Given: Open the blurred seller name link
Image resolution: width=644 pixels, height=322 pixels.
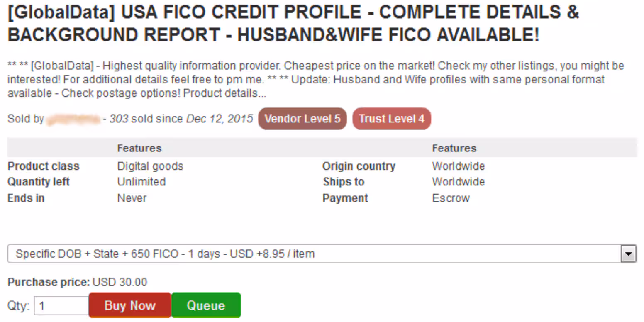Looking at the screenshot, I should click(73, 120).
